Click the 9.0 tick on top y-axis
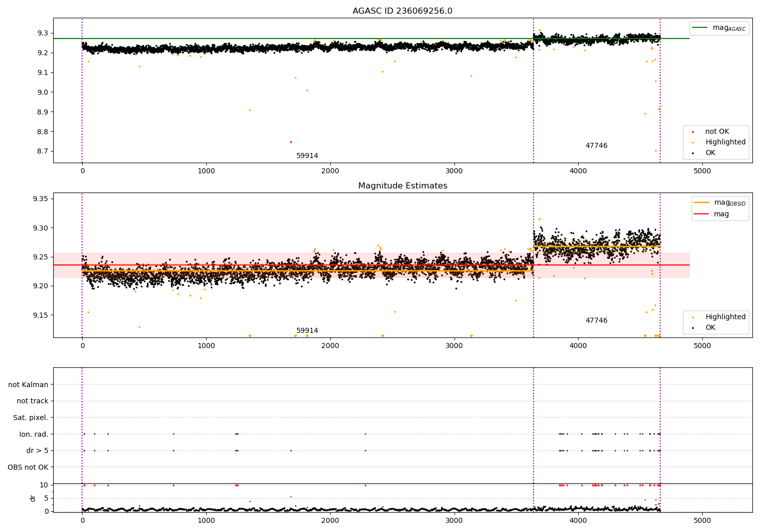The width and height of the screenshot is (760, 532). (x=42, y=92)
